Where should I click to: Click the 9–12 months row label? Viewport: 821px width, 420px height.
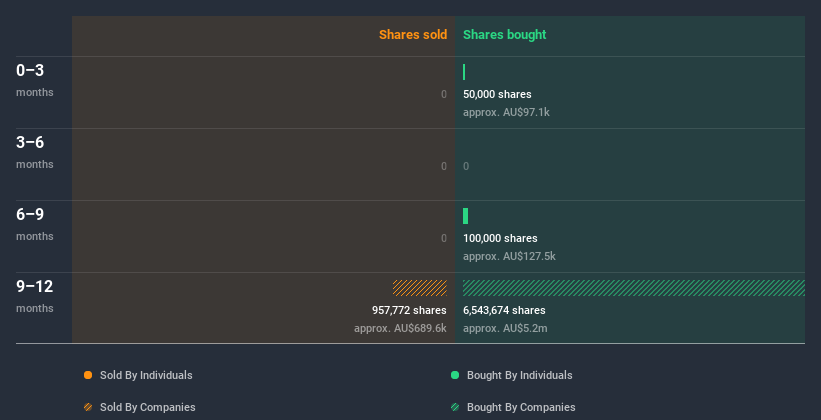tap(35, 296)
